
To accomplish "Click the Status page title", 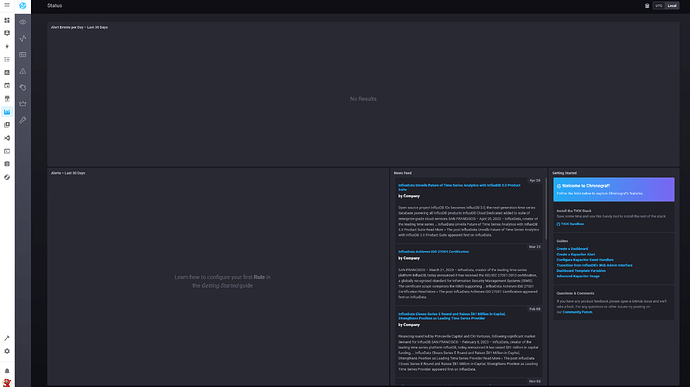I will [x=55, y=6].
